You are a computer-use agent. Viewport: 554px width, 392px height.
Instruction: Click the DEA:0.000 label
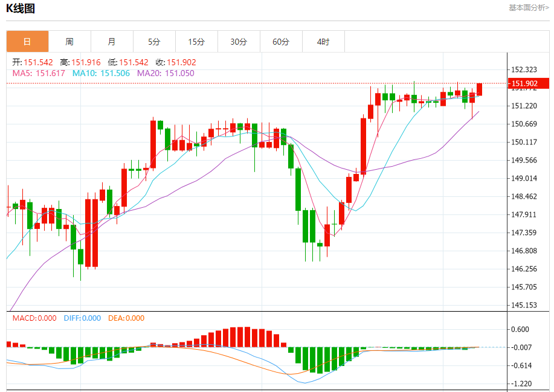point(126,318)
